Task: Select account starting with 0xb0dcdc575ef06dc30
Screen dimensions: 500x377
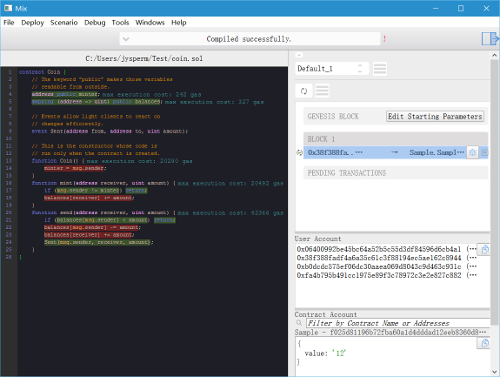Action: pyautogui.click(x=387, y=266)
